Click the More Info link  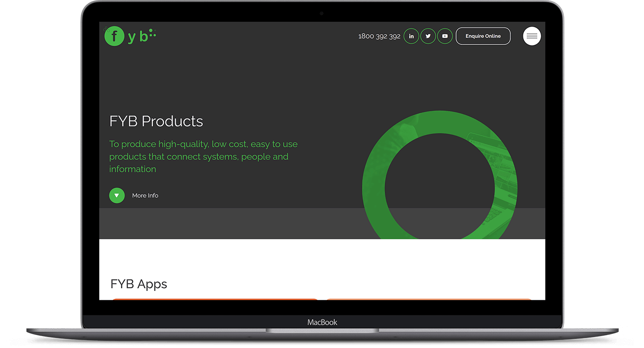145,195
